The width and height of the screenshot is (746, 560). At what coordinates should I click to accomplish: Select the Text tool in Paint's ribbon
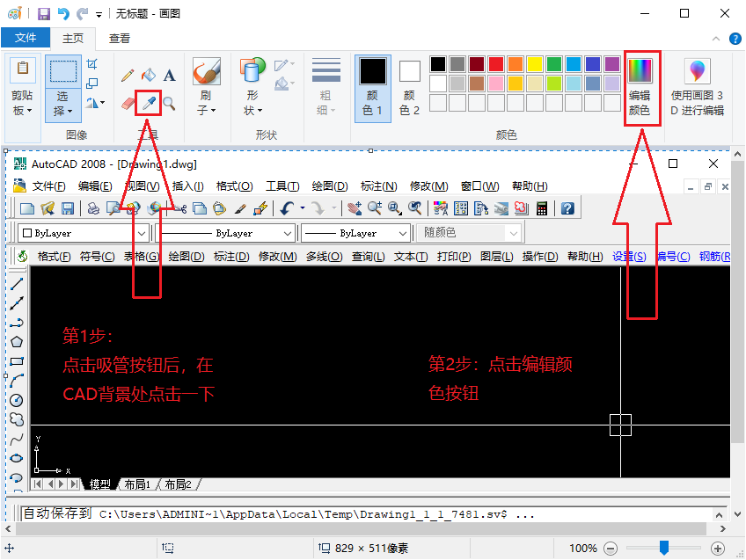(169, 75)
